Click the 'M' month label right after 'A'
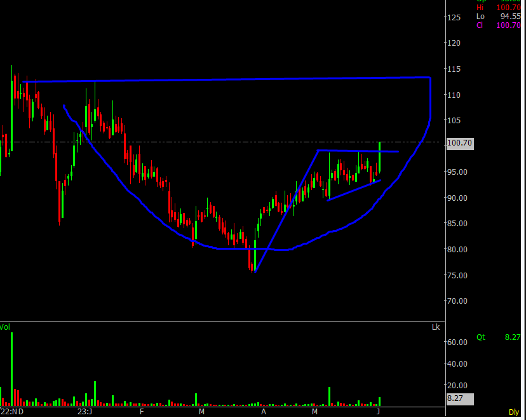Image resolution: width=526 pixels, height=420 pixels. (314, 412)
